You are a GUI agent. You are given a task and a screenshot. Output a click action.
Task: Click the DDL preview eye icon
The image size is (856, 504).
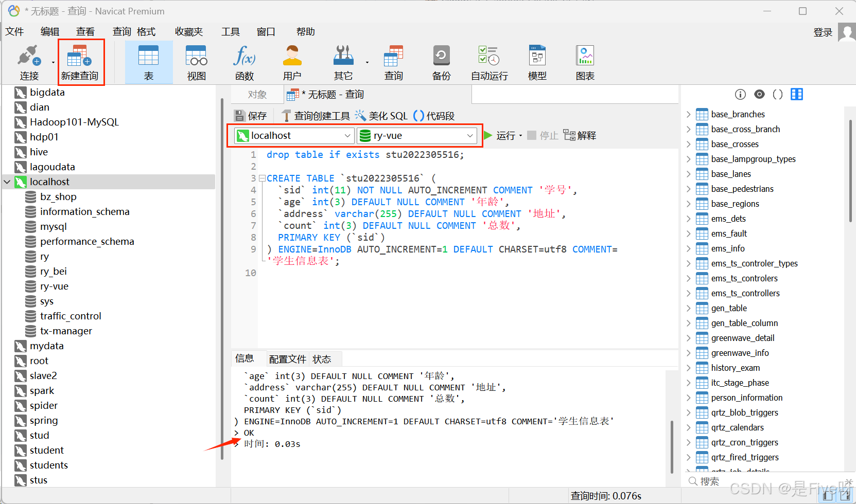pos(759,94)
